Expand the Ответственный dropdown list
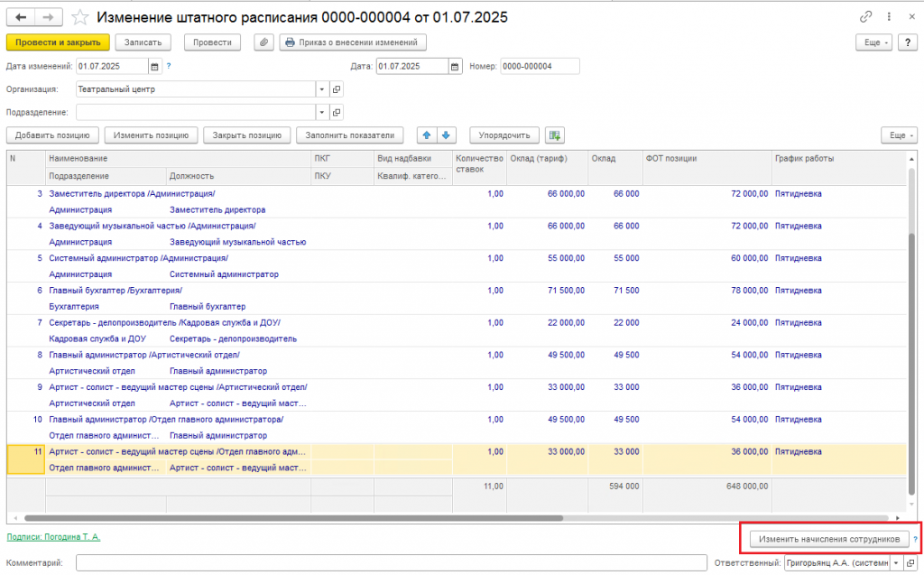Image resolution: width=924 pixels, height=575 pixels. [x=896, y=563]
